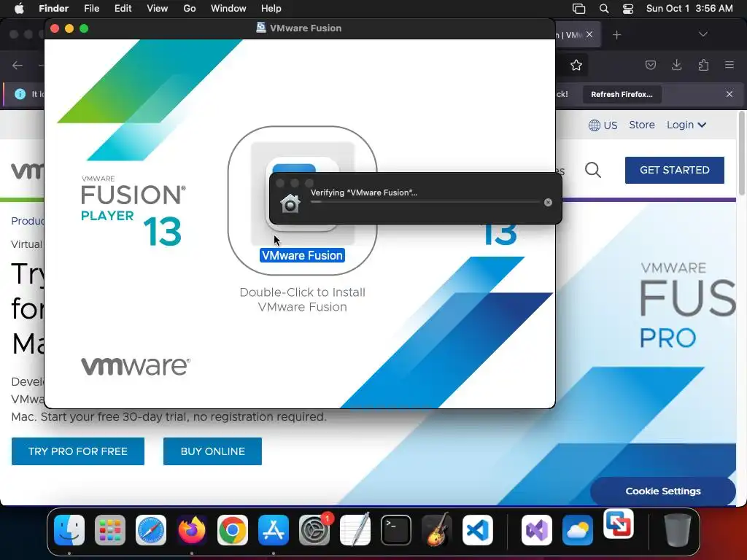Open the Trash in the Dock

[x=678, y=530]
